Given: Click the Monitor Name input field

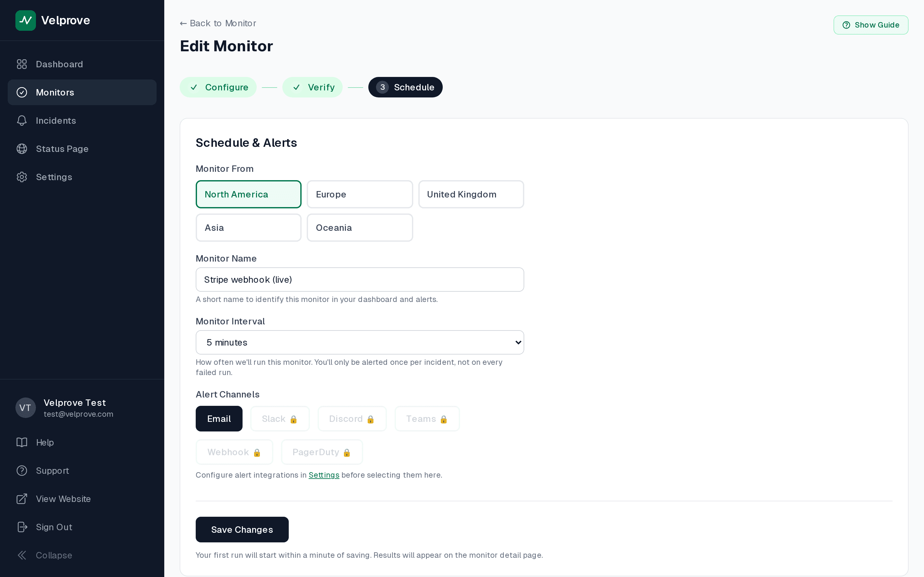Looking at the screenshot, I should (359, 279).
